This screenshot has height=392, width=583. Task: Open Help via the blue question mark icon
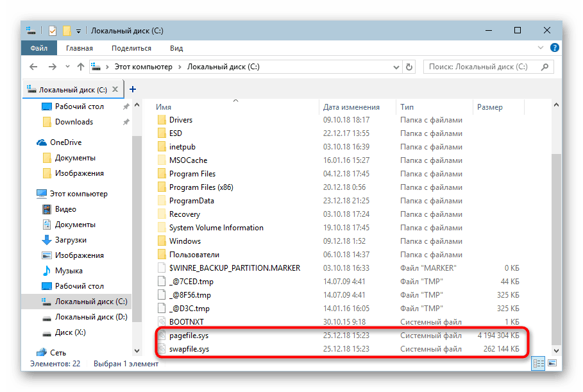coord(554,47)
